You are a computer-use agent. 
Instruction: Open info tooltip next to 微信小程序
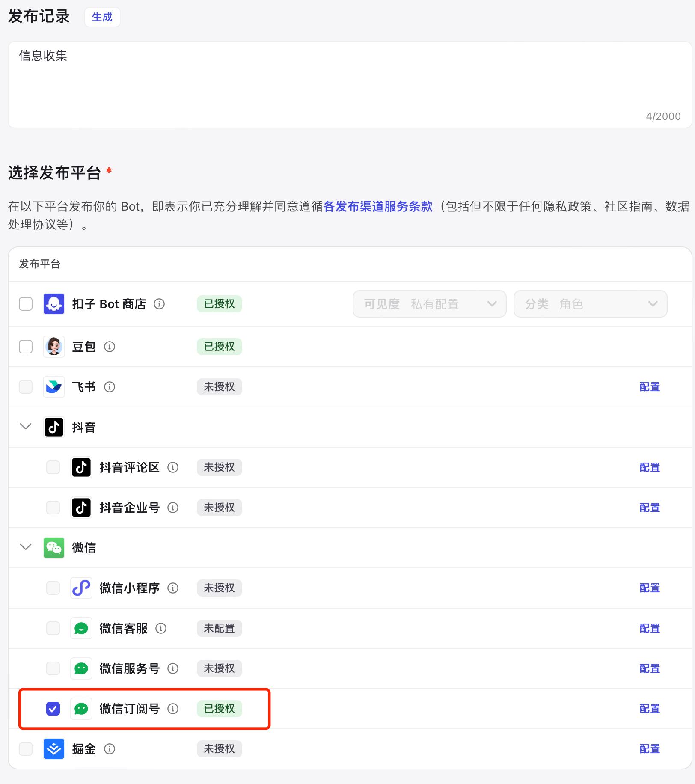point(173,588)
